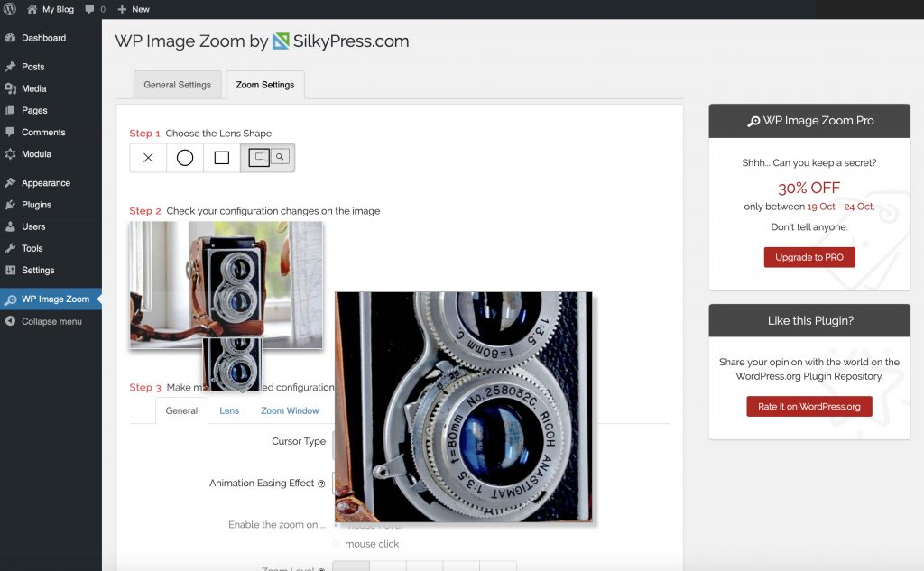Click the 30% OFF text

(x=809, y=188)
